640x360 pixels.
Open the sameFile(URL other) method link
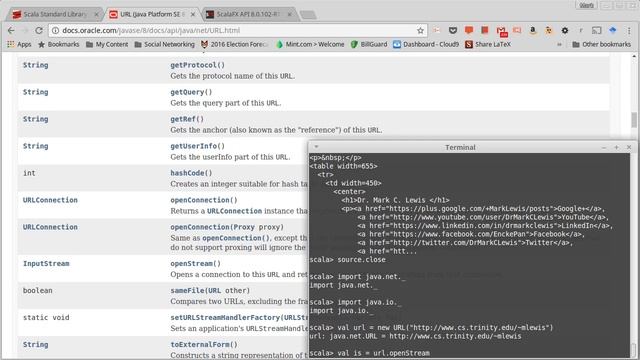click(x=210, y=290)
